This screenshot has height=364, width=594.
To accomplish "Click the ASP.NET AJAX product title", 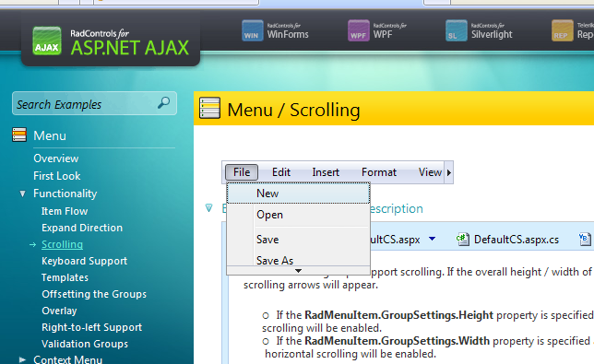I will pos(129,47).
